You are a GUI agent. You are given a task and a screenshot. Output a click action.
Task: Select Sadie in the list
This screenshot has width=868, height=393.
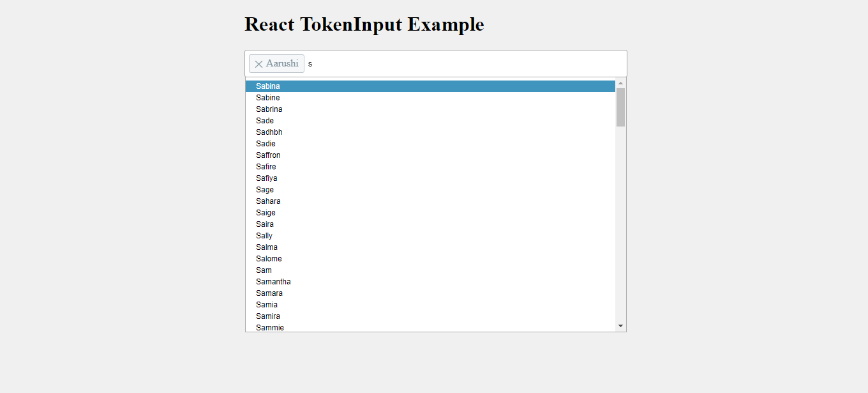[430, 144]
